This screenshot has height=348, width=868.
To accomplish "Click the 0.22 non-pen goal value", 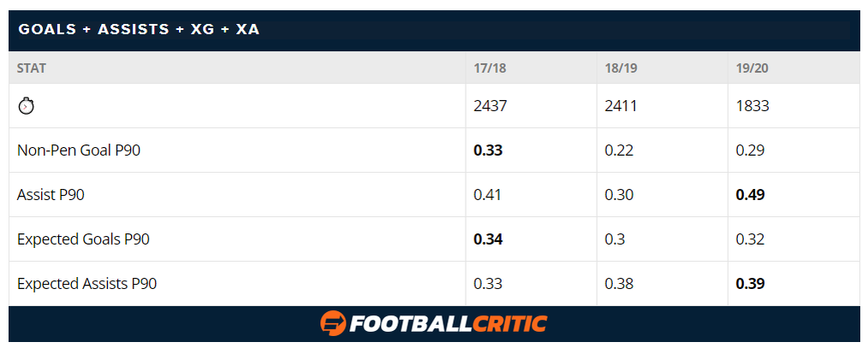I will coord(619,150).
